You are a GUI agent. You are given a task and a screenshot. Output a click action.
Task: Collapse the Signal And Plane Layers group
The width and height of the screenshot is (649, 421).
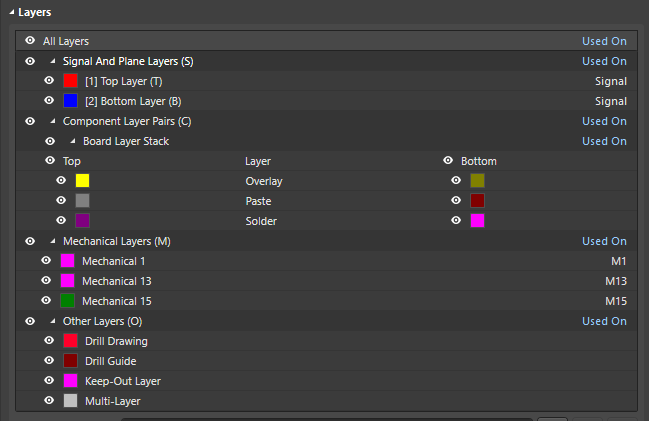(53, 61)
